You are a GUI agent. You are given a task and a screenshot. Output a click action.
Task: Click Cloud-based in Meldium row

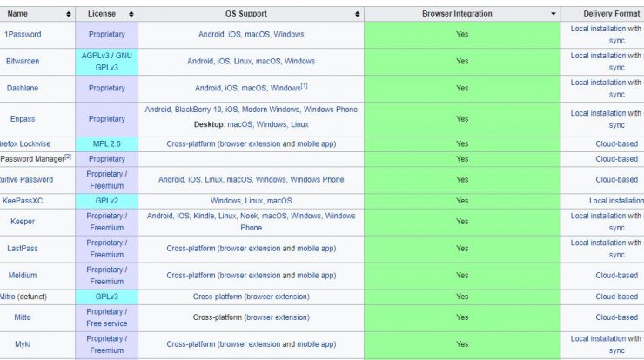click(617, 276)
